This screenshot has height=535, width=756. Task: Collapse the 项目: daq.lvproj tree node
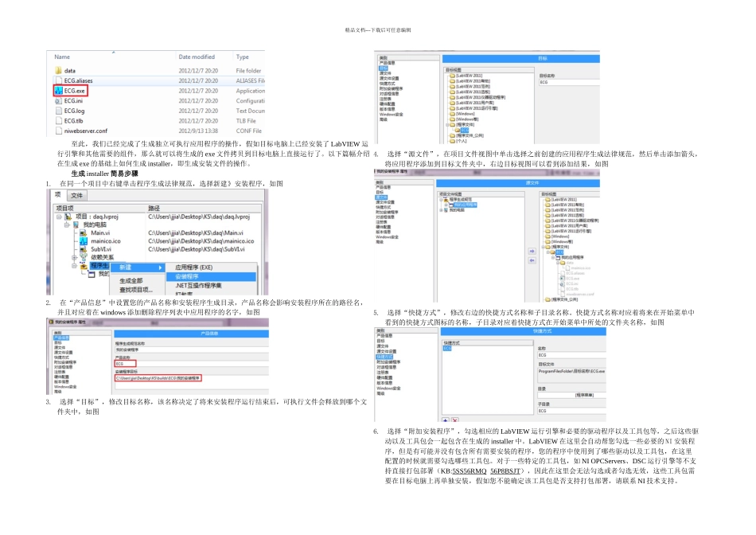pos(60,217)
